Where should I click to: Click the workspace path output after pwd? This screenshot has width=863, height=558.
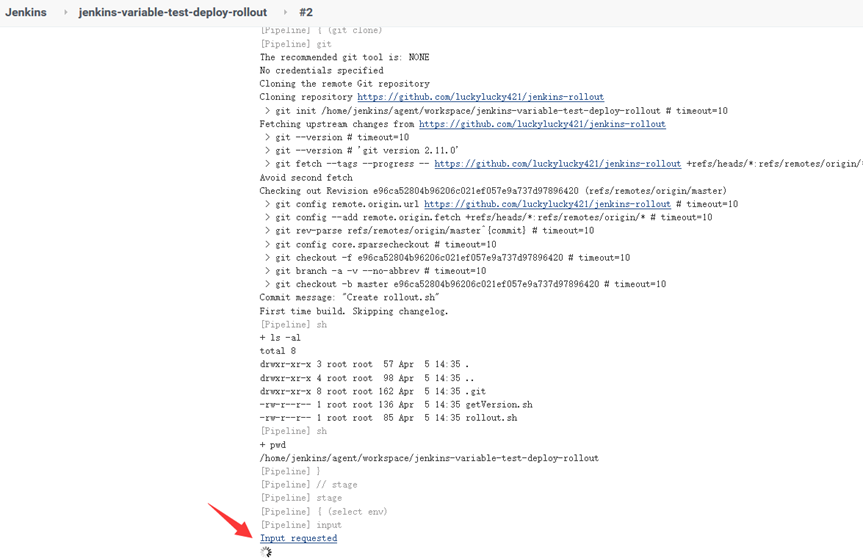[x=429, y=458]
